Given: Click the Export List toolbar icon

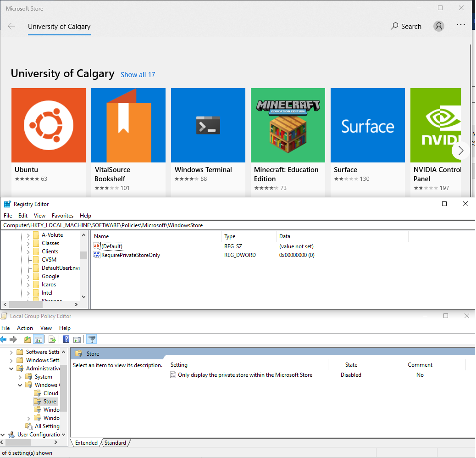Looking at the screenshot, I should pos(52,339).
